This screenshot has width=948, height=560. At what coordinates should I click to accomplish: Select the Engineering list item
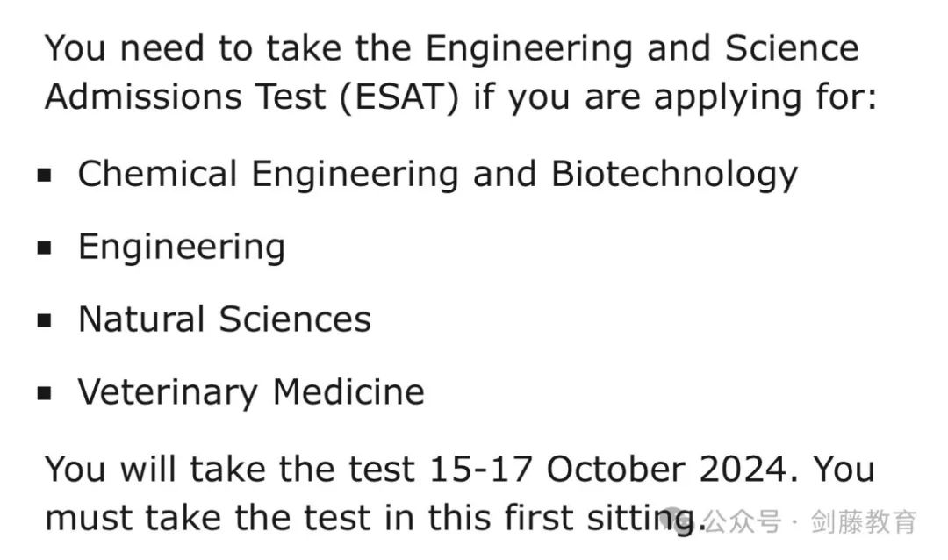click(182, 248)
